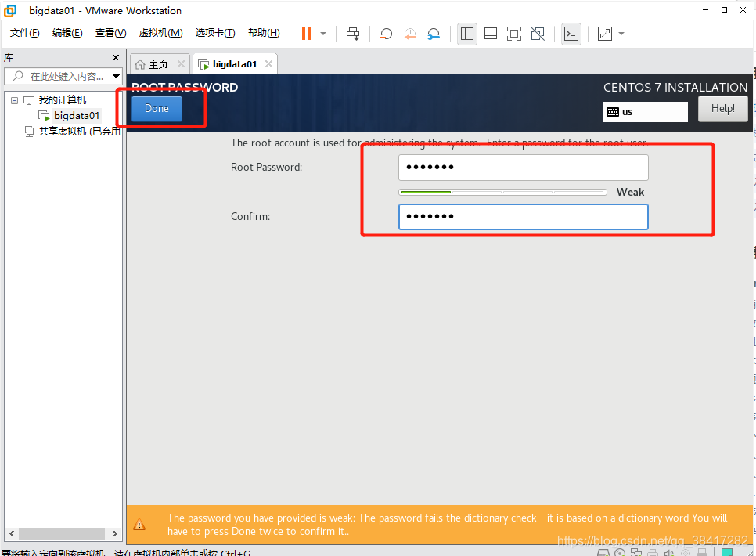The height and width of the screenshot is (556, 756).
Task: Open the 编辑(E) menu
Action: point(67,33)
